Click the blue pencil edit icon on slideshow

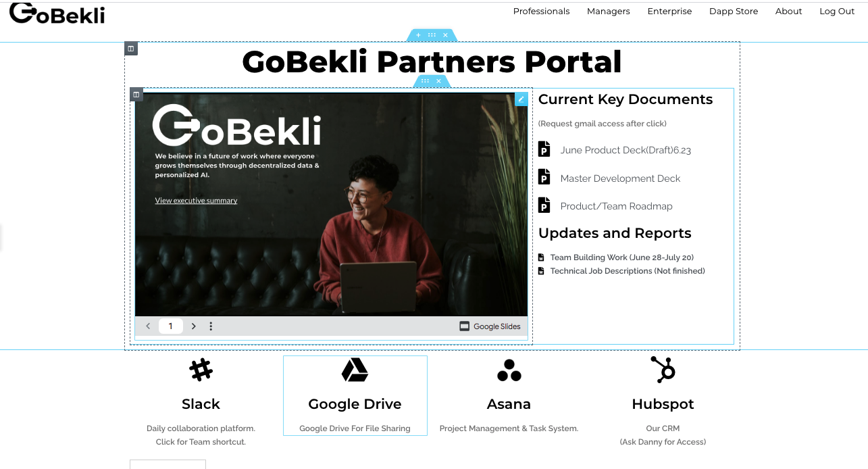click(x=521, y=99)
